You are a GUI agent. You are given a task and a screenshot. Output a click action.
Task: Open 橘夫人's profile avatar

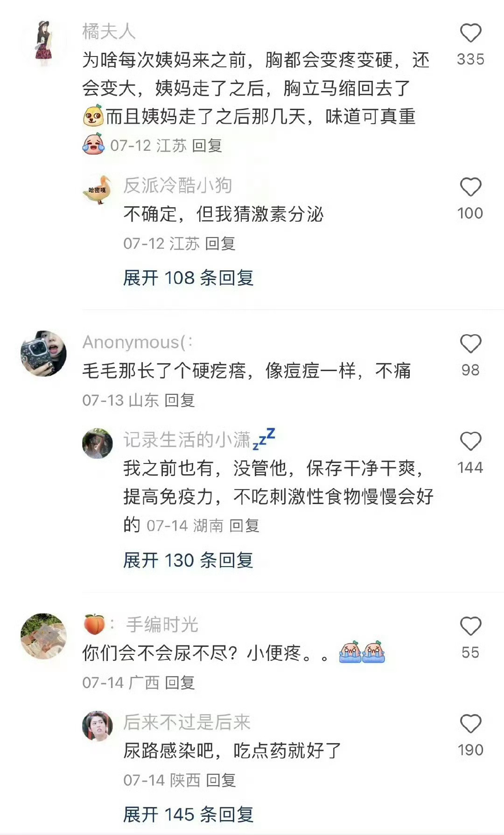point(44,43)
